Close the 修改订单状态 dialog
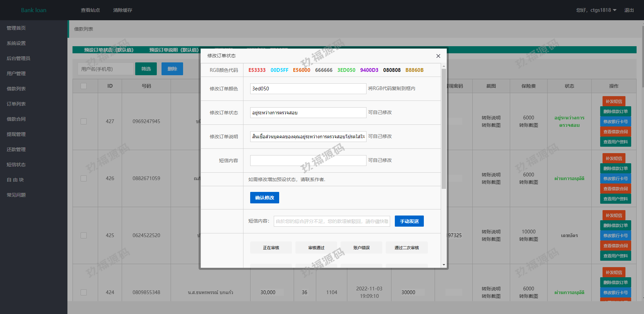 click(438, 56)
